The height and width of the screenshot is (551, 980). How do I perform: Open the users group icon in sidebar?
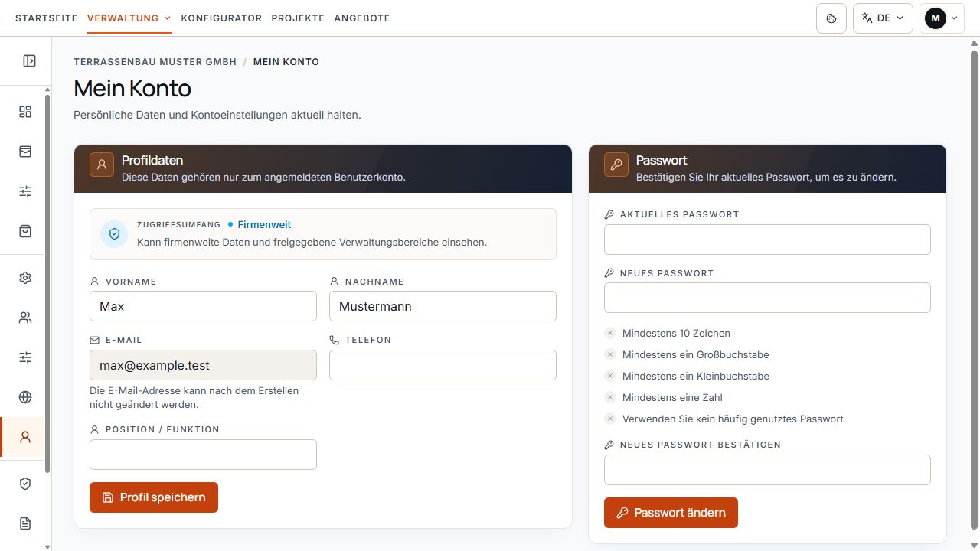25,318
